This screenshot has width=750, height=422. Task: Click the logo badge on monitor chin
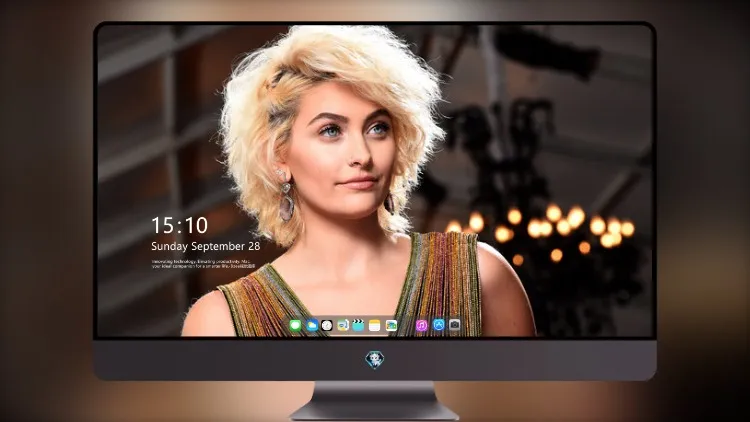coord(375,359)
